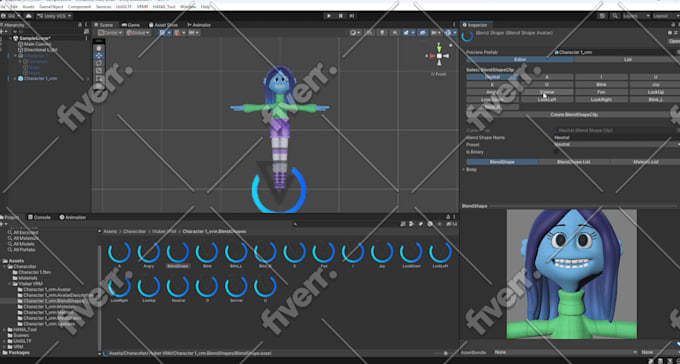This screenshot has height=364, width=680.
Task: Select the Move tool
Action: (x=99, y=56)
